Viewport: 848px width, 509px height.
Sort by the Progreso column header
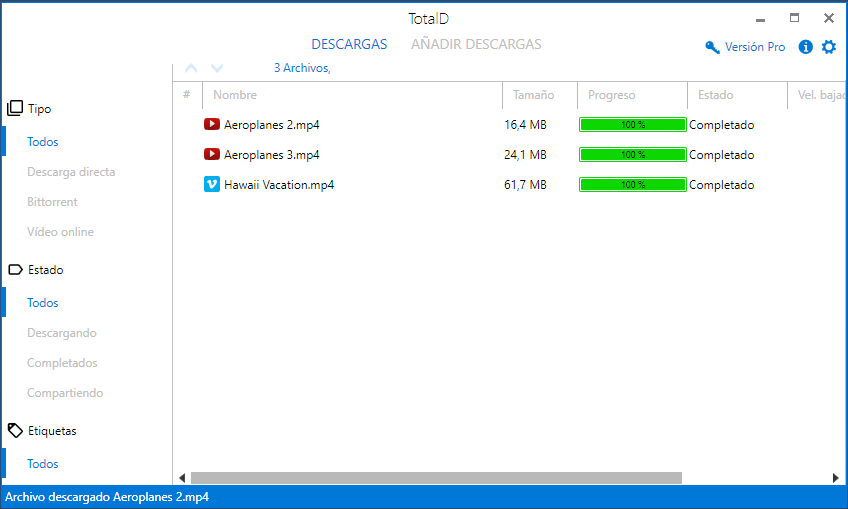click(632, 95)
